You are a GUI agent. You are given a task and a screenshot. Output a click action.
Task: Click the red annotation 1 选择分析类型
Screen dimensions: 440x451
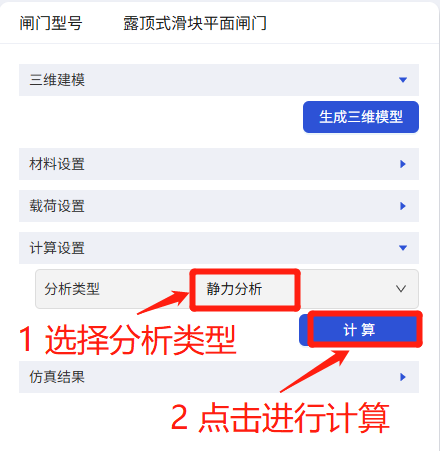click(128, 340)
